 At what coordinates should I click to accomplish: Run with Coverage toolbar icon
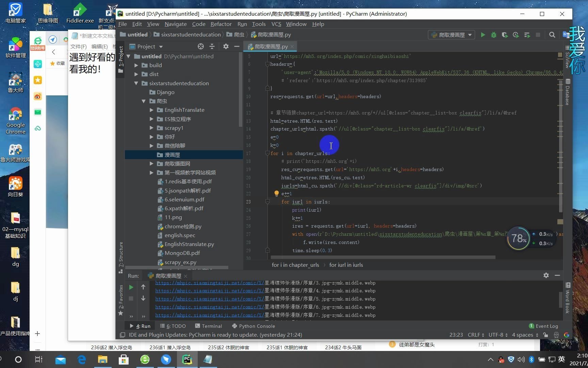[505, 35]
